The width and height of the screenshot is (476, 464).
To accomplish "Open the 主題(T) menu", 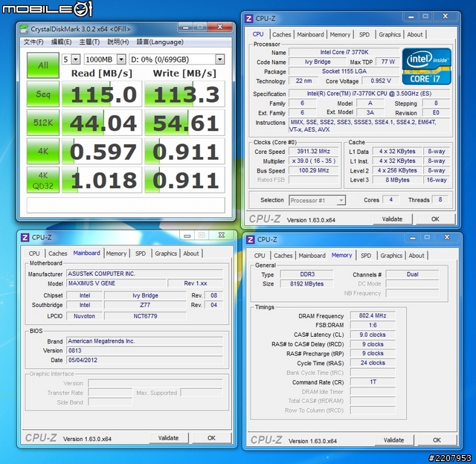I will 89,42.
